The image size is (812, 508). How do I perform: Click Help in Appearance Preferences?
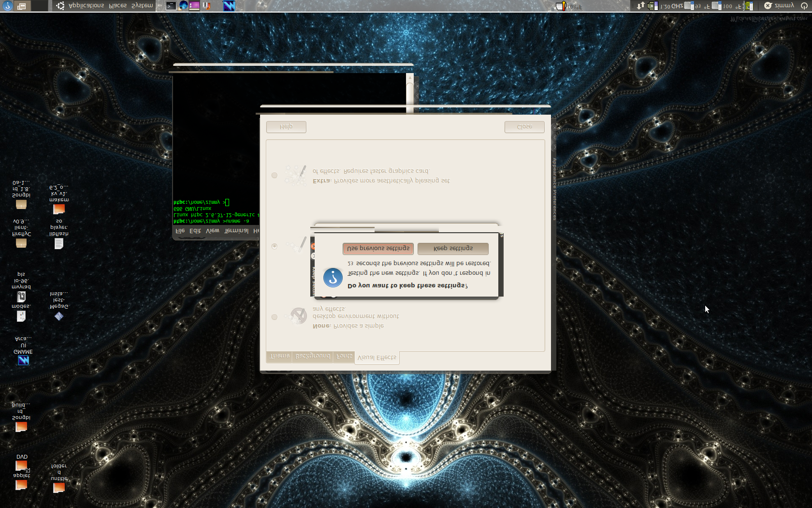[x=286, y=127]
